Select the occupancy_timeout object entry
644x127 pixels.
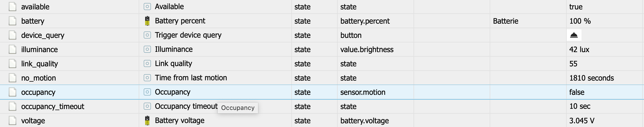click(x=53, y=106)
